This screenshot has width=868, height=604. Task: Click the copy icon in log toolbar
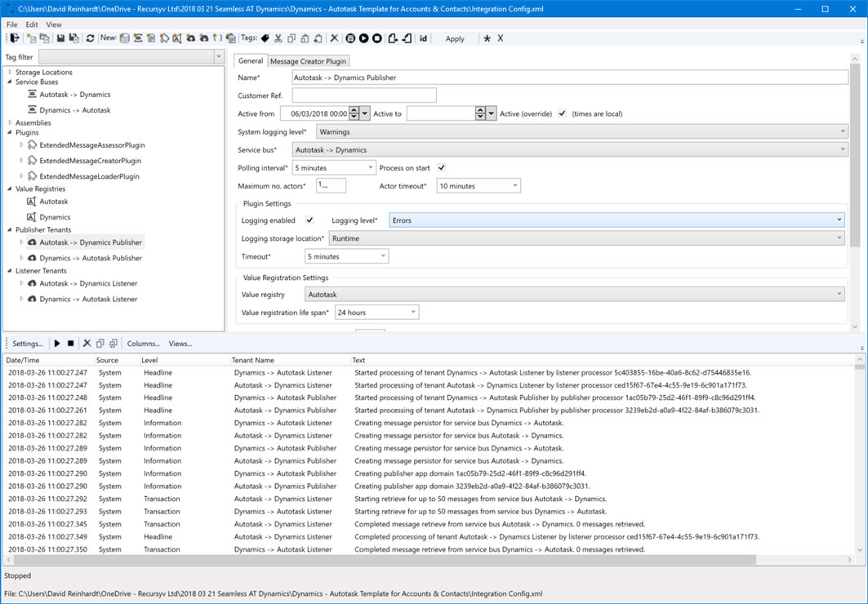tap(100, 344)
